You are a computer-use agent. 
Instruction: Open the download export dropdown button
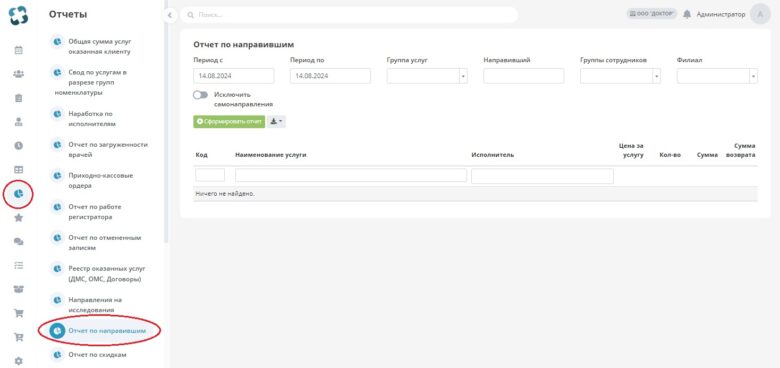click(276, 121)
